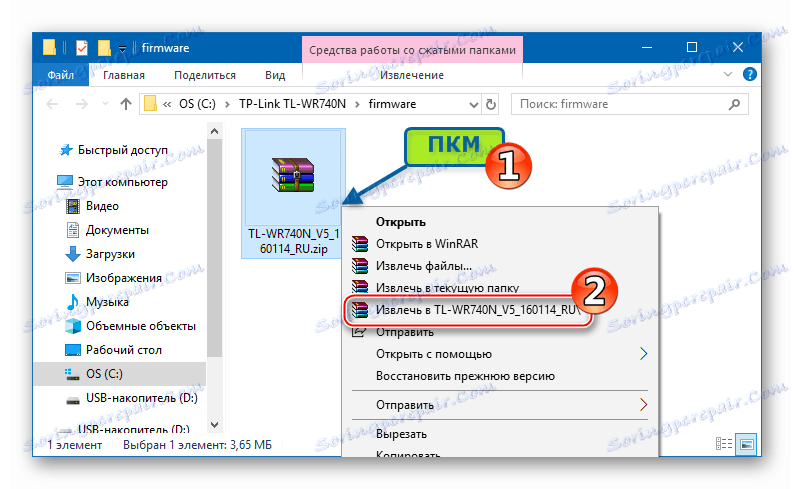Screen dimensions: 794x489
Task: Click TP-Link TL-WR740N in address path
Action: (x=292, y=104)
